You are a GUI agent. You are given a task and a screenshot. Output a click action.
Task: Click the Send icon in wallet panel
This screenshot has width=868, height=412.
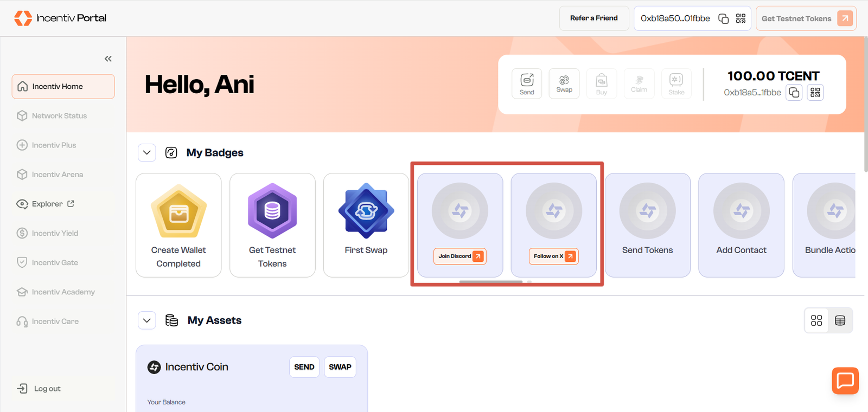(x=527, y=83)
